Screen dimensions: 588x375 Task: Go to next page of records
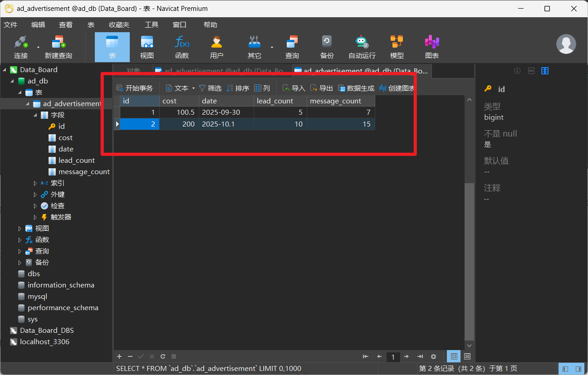pos(407,356)
